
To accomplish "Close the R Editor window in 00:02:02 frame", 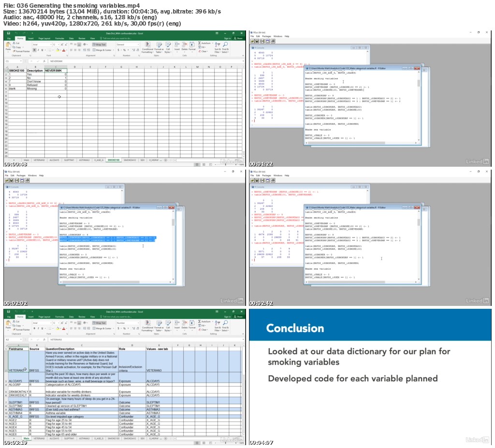I will pyautogui.click(x=171, y=207).
